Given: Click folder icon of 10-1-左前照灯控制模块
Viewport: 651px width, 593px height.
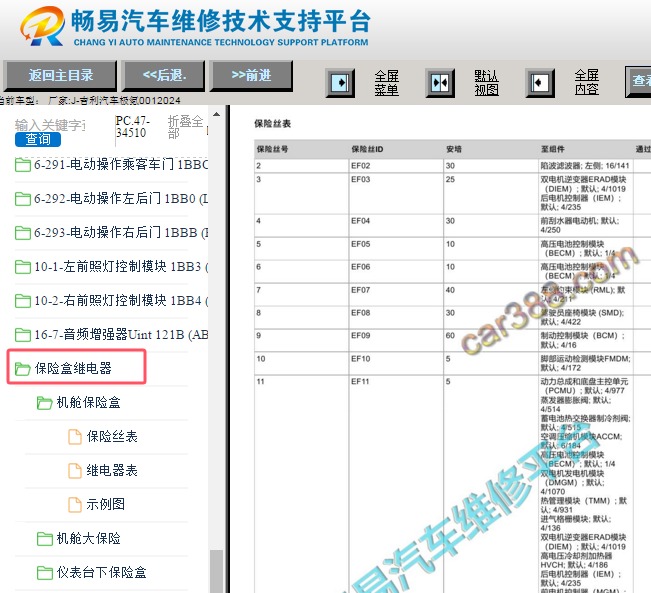Looking at the screenshot, I should pyautogui.click(x=23, y=267).
